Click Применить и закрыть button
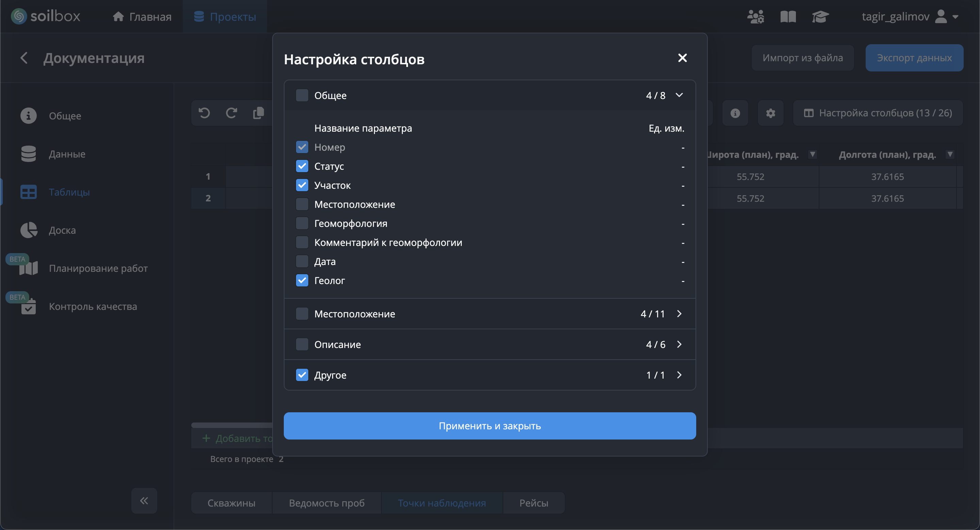The height and width of the screenshot is (530, 980). click(490, 426)
